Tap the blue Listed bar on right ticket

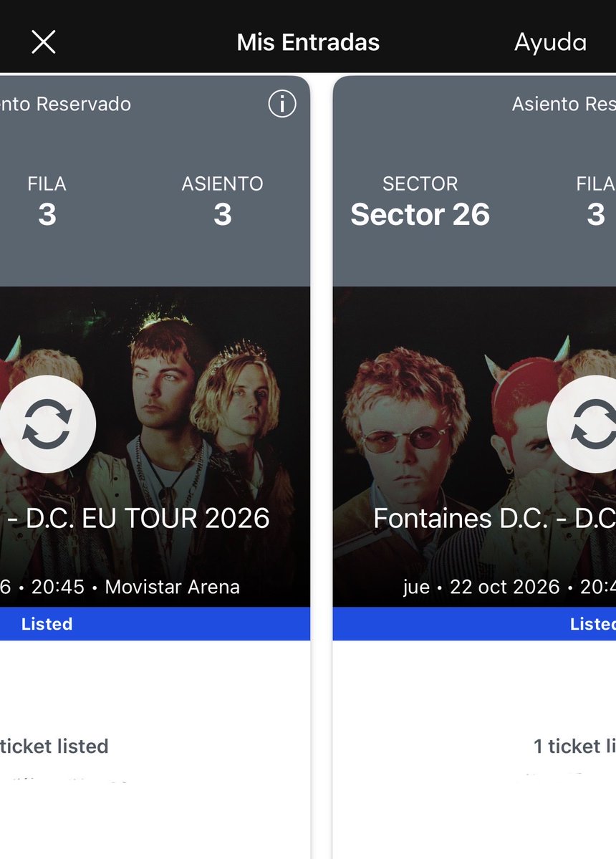(x=474, y=623)
